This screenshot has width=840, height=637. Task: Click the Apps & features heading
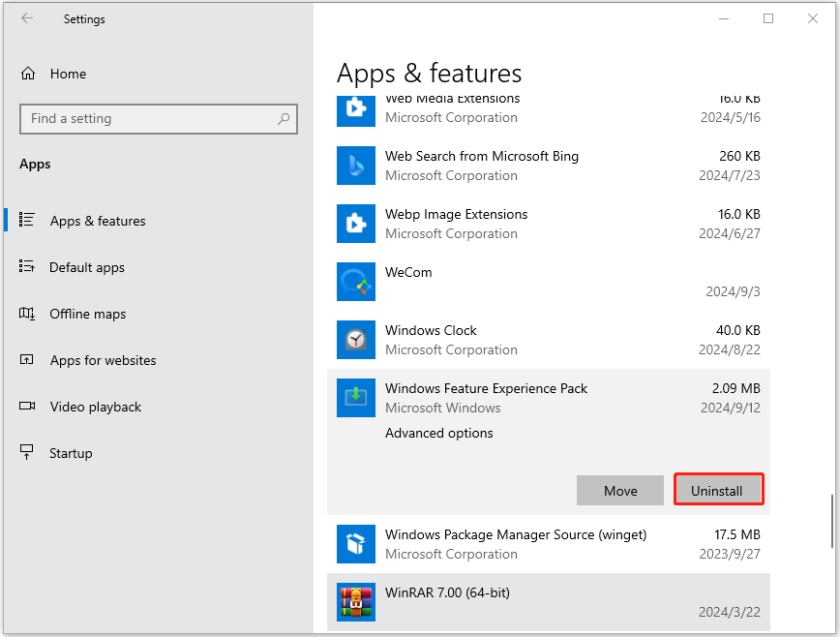tap(429, 74)
